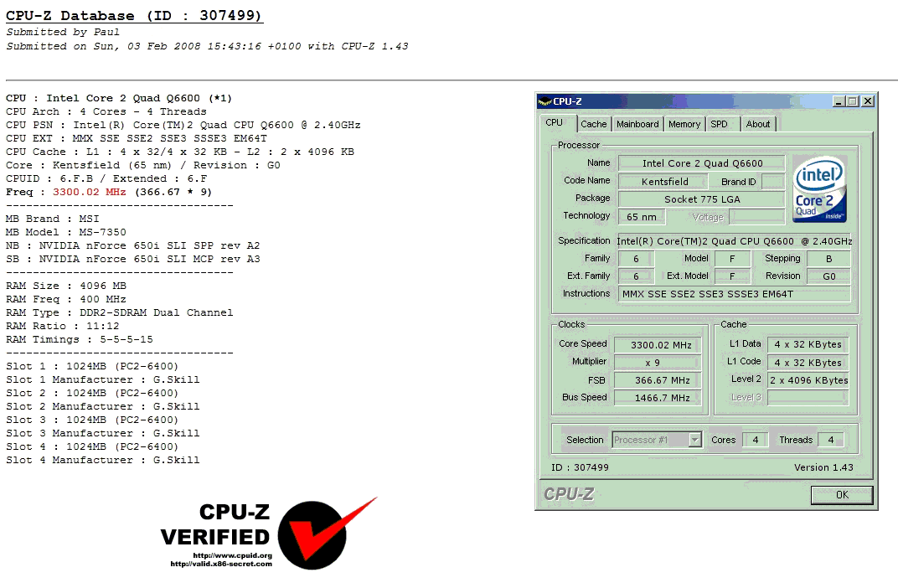Click the empty Voltage field
Screen dimensions: 898x588
(756, 217)
